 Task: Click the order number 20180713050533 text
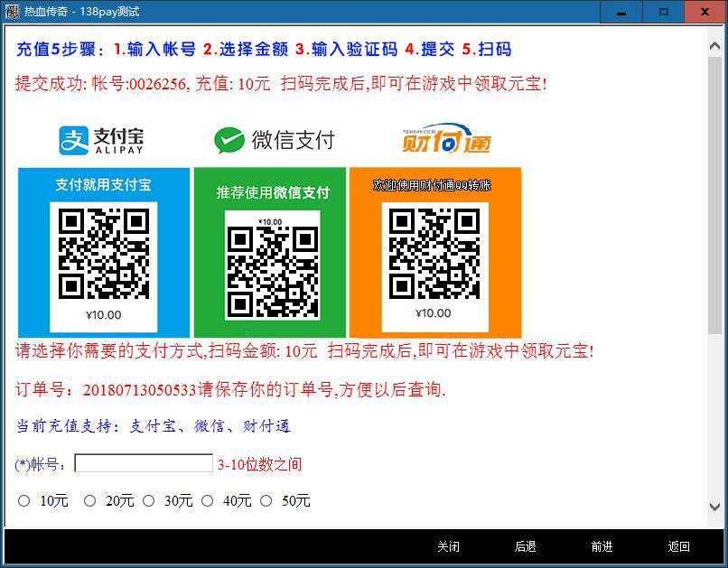[139, 390]
